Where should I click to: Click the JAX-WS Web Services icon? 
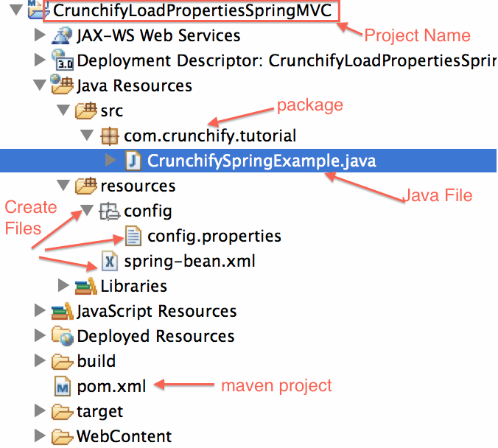point(63,35)
